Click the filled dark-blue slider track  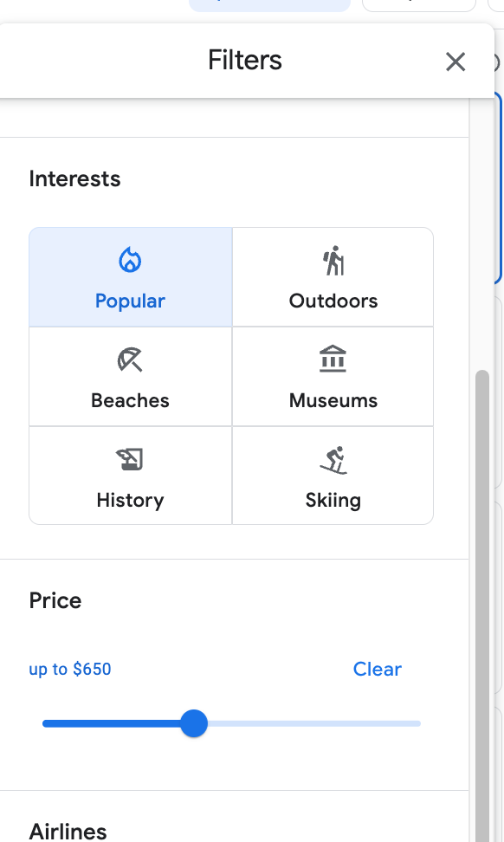tap(111, 723)
